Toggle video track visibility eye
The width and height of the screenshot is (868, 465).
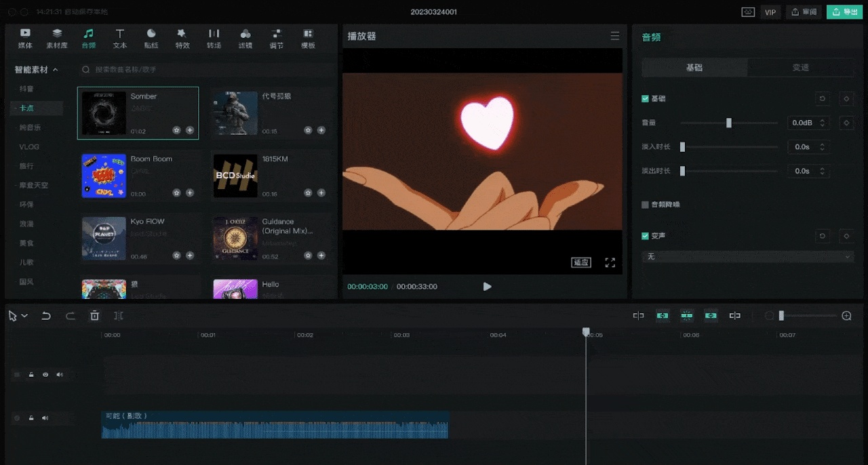pyautogui.click(x=45, y=374)
